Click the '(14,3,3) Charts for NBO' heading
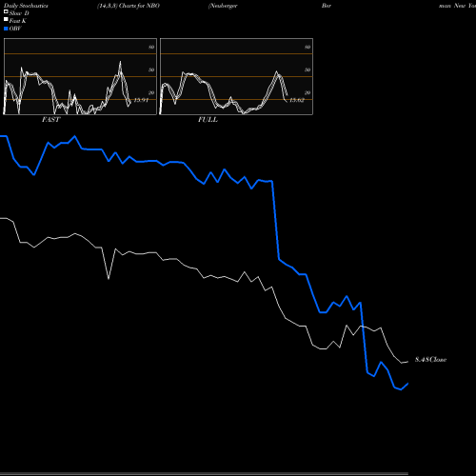 click(129, 6)
